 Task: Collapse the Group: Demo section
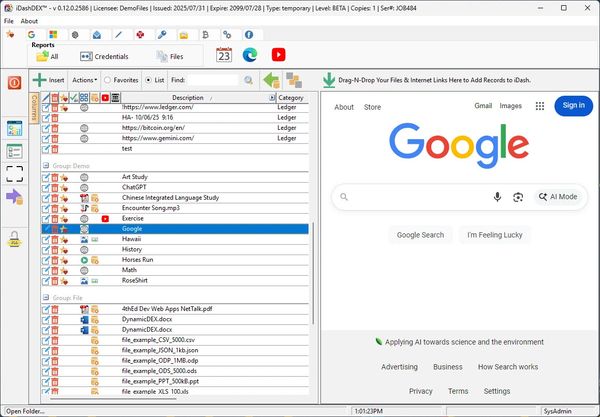coord(46,164)
